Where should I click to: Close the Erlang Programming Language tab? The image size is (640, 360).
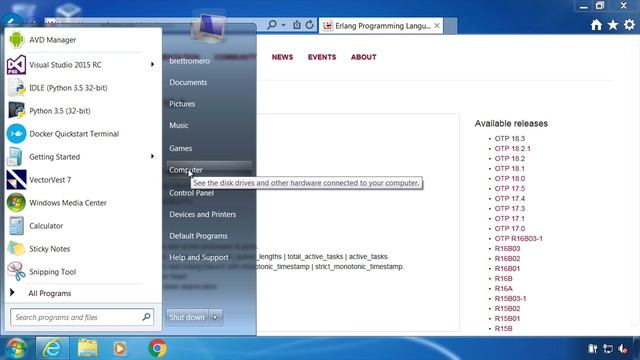pyautogui.click(x=437, y=26)
